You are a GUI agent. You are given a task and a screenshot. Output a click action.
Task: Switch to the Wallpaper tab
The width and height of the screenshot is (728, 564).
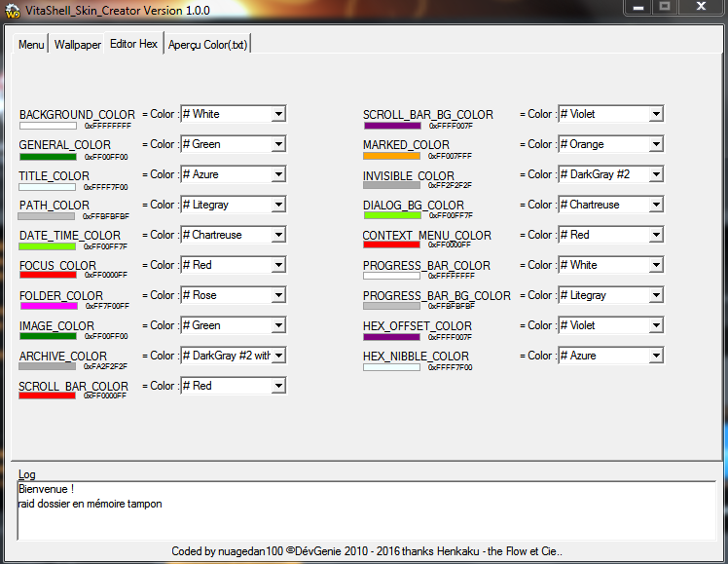(77, 45)
